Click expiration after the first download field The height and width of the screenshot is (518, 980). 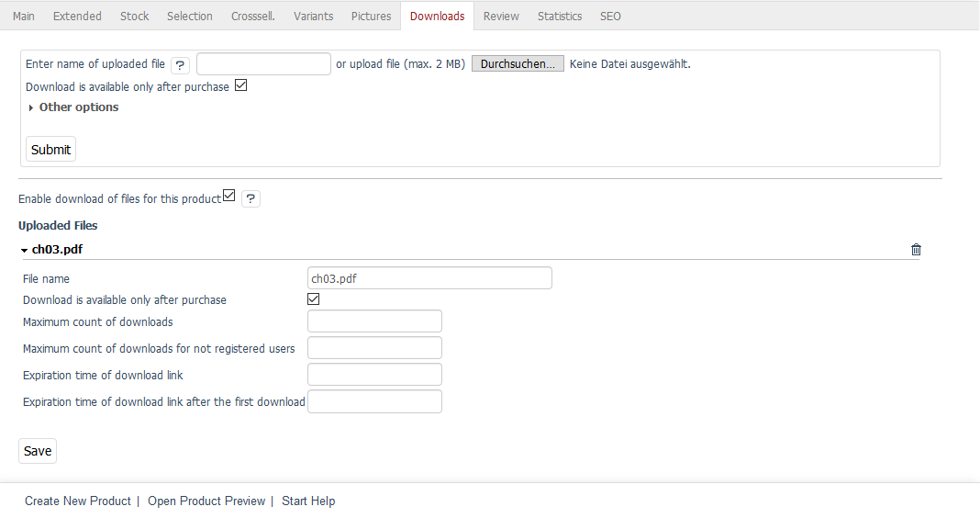[374, 401]
